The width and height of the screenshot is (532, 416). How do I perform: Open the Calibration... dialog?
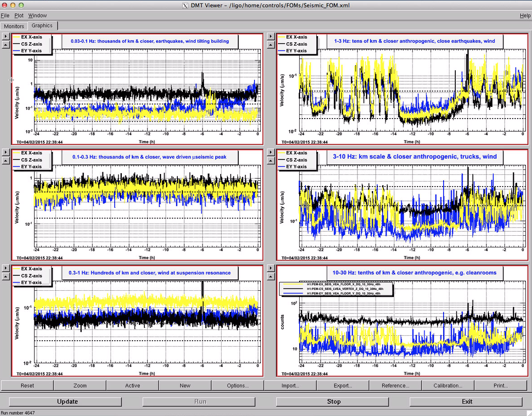[x=448, y=385]
